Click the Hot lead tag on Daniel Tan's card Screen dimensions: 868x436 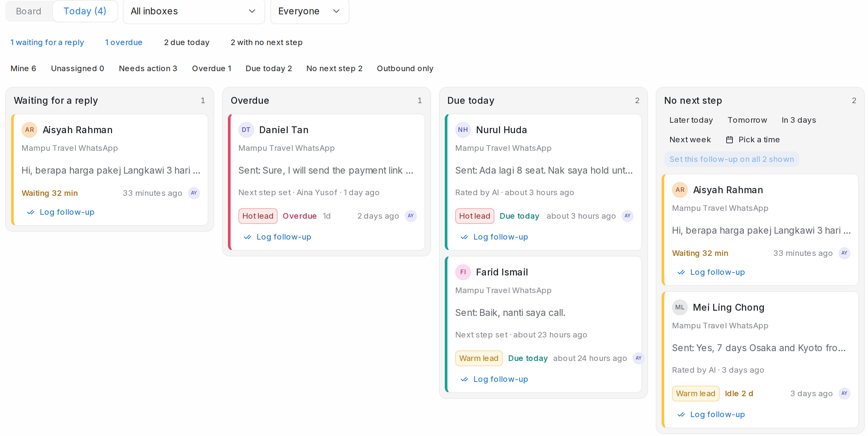258,216
